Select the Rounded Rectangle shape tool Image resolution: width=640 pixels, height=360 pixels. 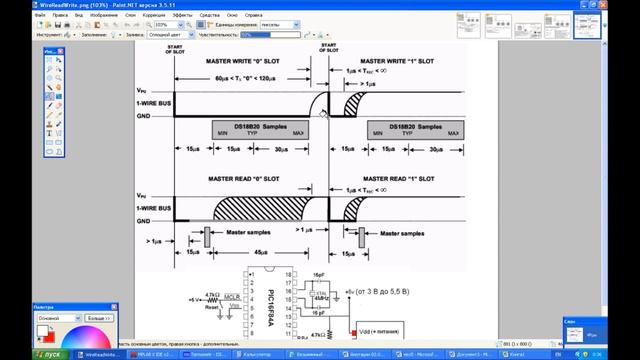59,142
